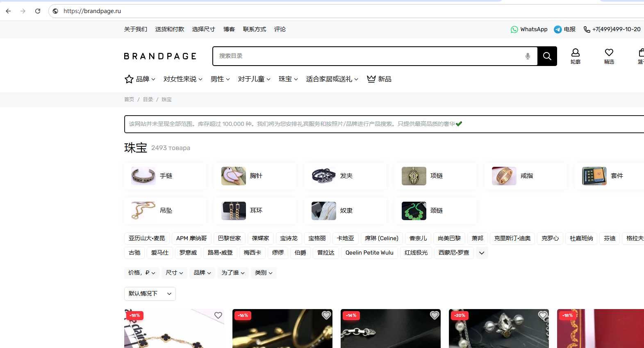
Task: Go to 目录 in the breadcrumb
Action: [x=148, y=100]
